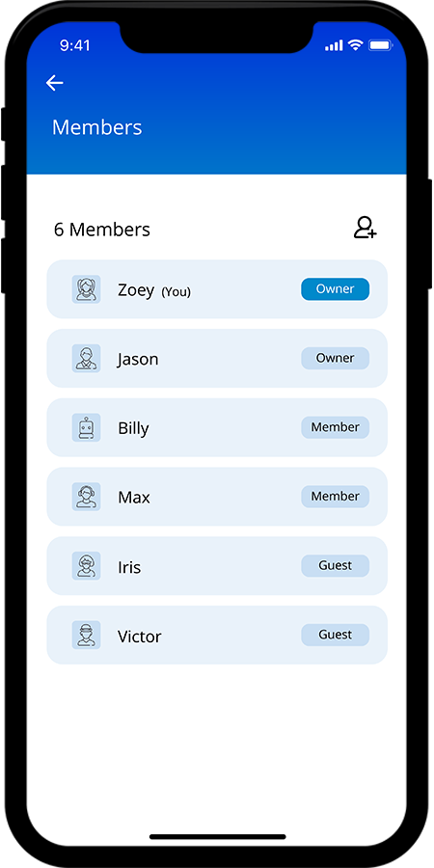434x868 pixels.
Task: Select the Billy name label
Action: tap(133, 428)
